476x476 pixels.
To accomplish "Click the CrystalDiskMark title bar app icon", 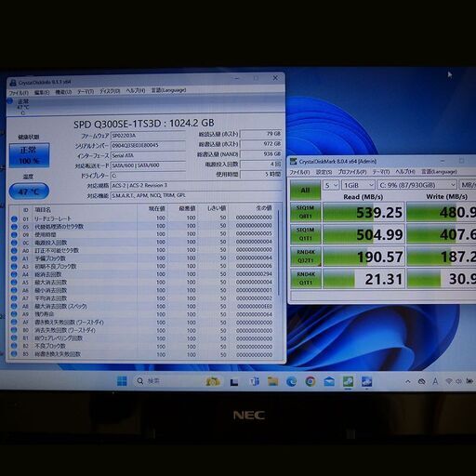I will tap(293, 161).
